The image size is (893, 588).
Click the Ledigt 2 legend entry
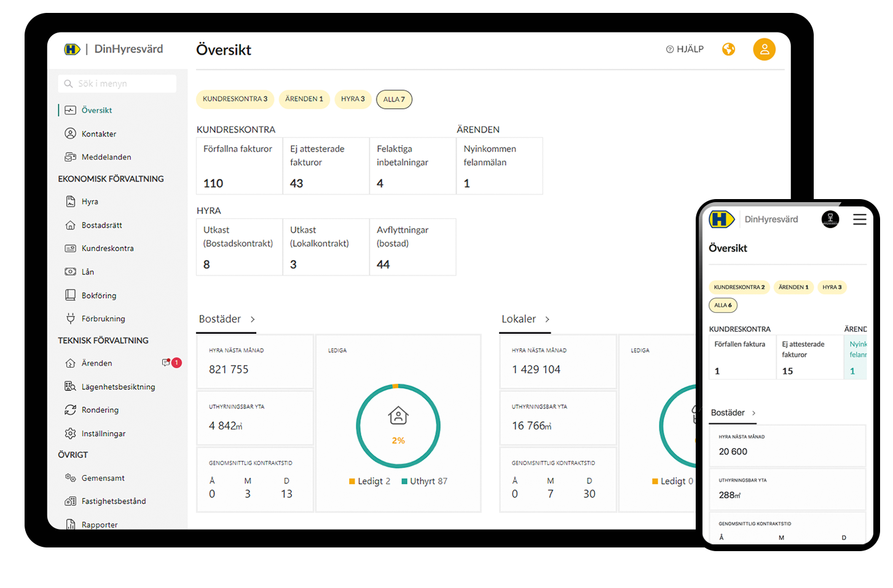coord(369,481)
